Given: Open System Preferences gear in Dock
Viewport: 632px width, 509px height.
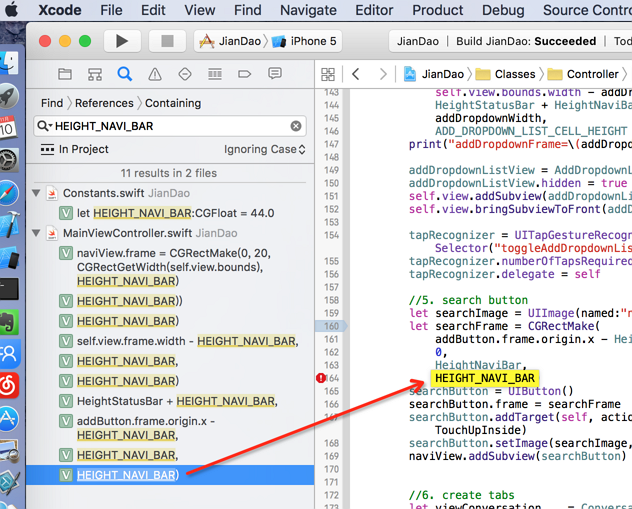Looking at the screenshot, I should (x=9, y=160).
